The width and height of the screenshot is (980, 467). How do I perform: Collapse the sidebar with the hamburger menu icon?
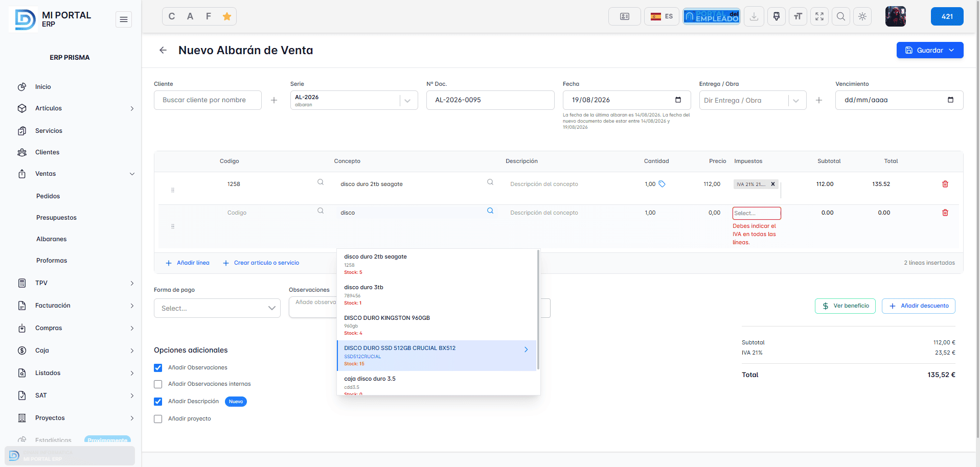124,19
